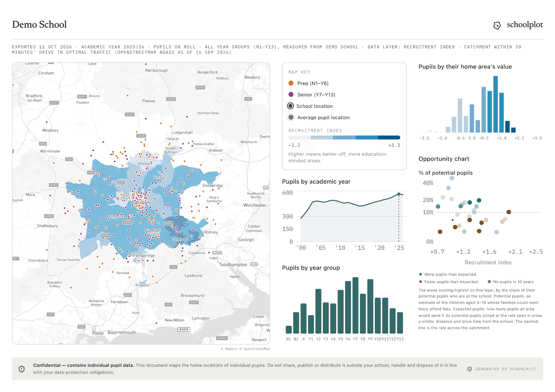The height and width of the screenshot is (392, 555).
Task: Click the schoolplot logo icon in header
Action: tap(497, 25)
